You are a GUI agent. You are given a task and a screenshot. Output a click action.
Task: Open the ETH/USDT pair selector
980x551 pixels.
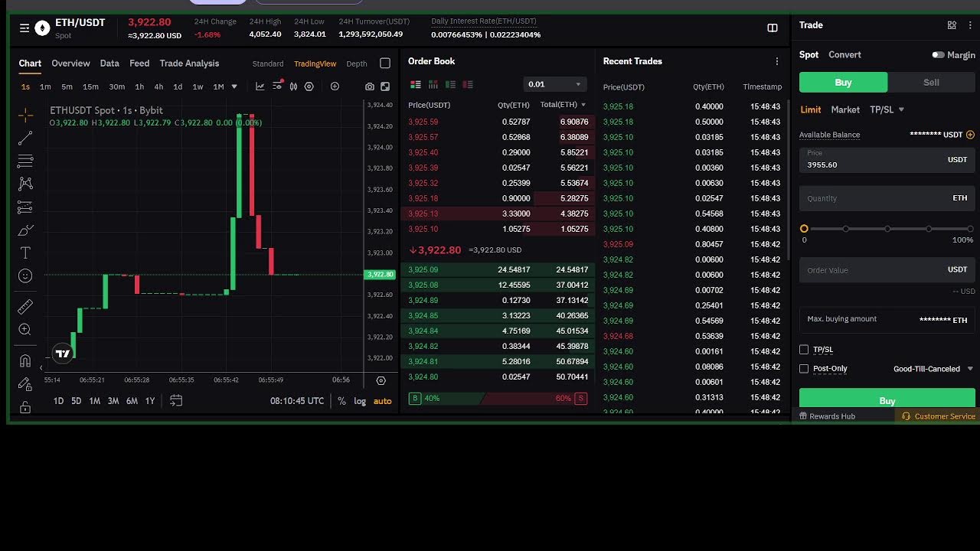click(x=80, y=23)
